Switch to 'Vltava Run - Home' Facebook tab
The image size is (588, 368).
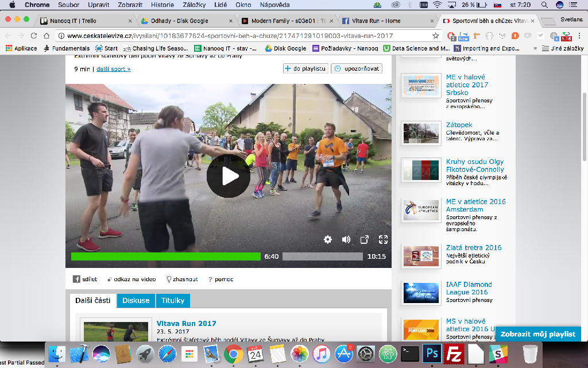388,21
